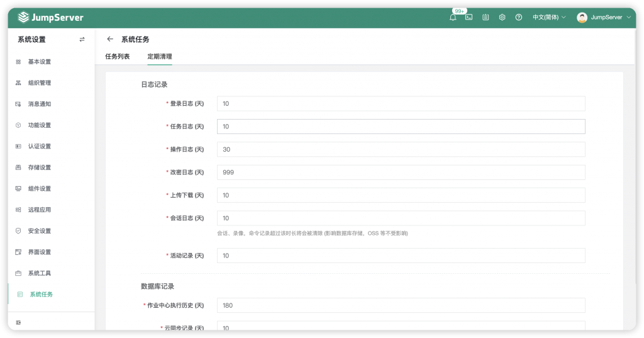The width and height of the screenshot is (644, 338).
Task: Click the 会话日志 (天) input field
Action: coord(401,218)
